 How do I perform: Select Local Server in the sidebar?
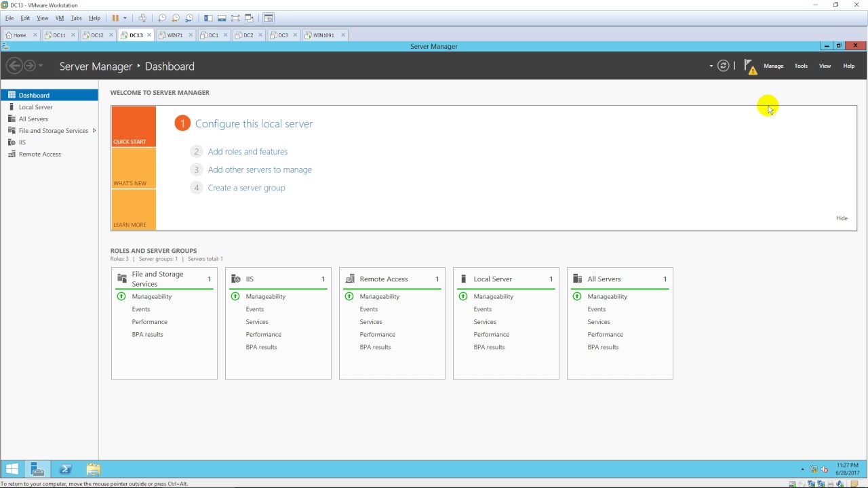(x=50, y=107)
